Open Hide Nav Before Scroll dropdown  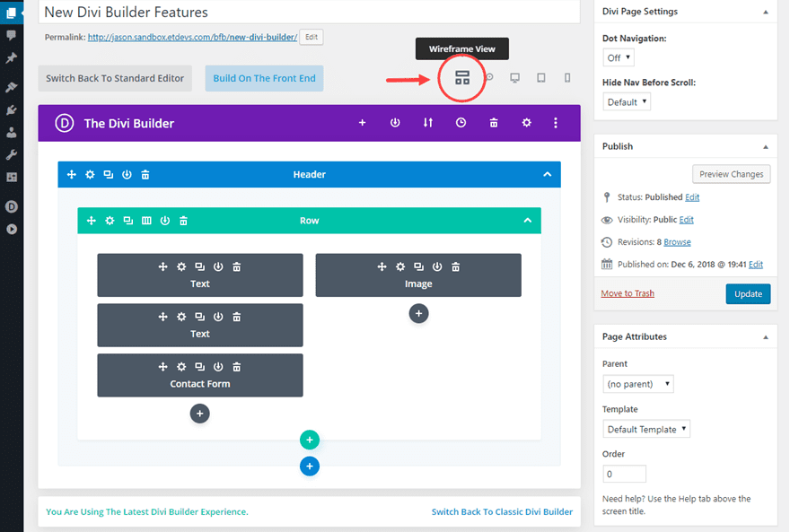coord(627,102)
